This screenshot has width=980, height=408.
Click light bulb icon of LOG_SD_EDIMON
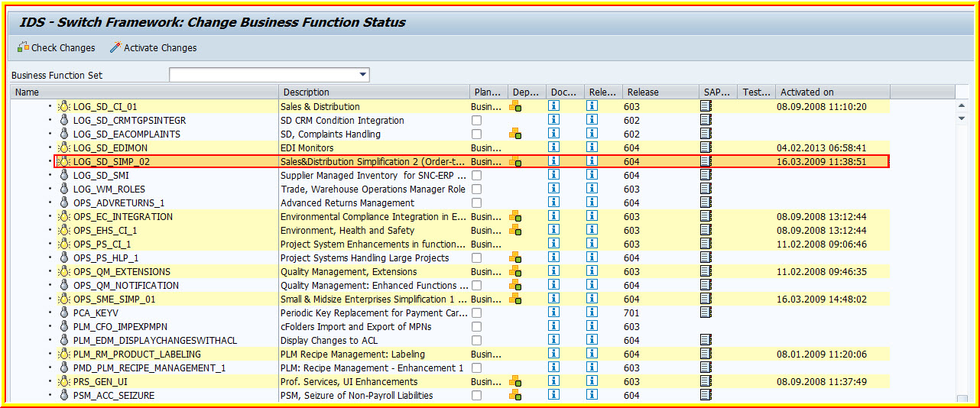64,148
